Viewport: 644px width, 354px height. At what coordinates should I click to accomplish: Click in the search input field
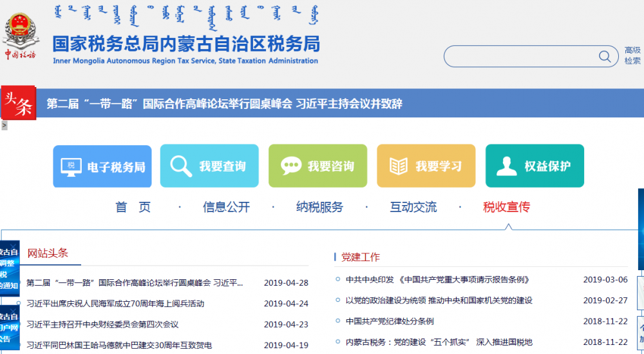[x=522, y=57]
